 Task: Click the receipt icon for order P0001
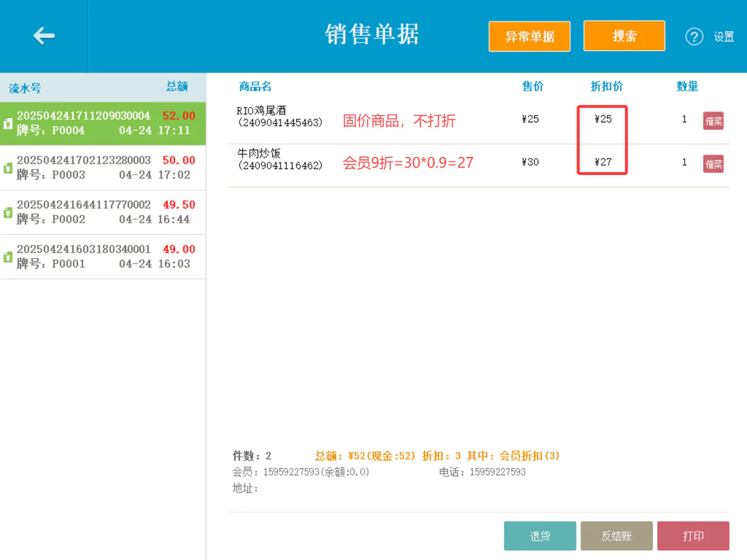8,257
